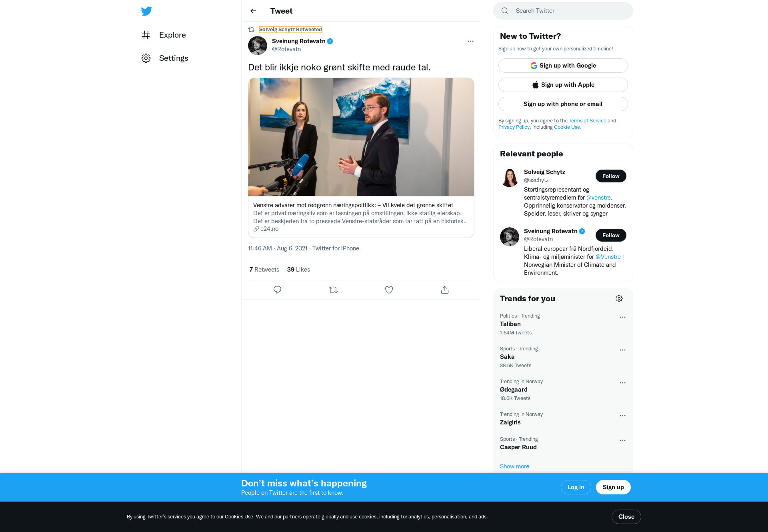Close the cookie notice banner

[x=626, y=517]
